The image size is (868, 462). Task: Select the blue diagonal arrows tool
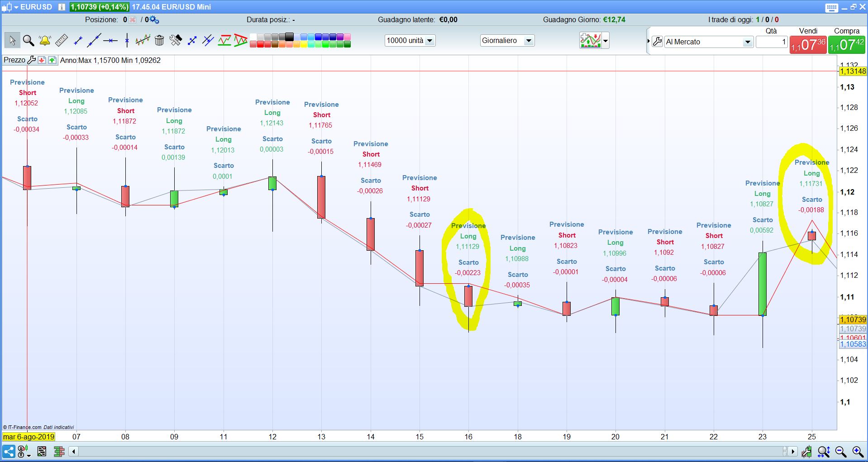(192, 41)
